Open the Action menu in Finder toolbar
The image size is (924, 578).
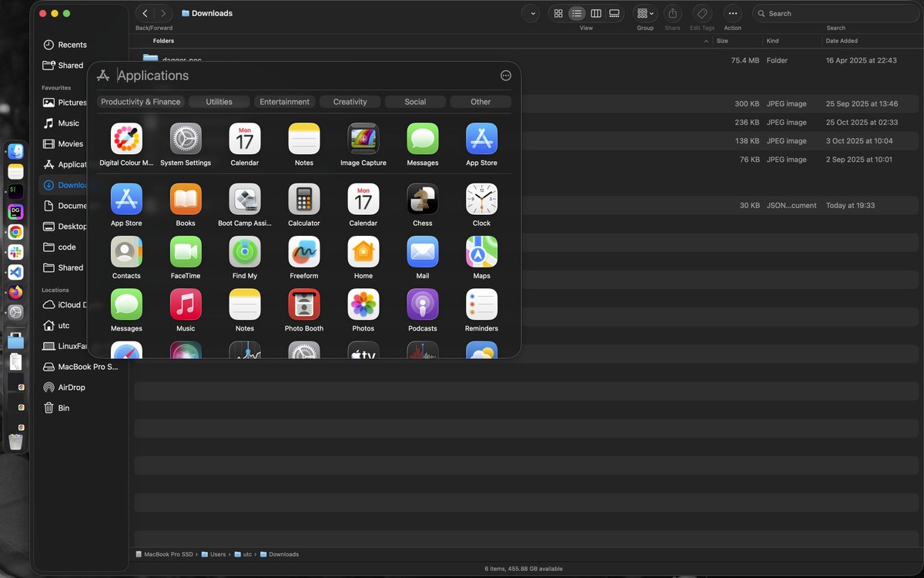732,13
